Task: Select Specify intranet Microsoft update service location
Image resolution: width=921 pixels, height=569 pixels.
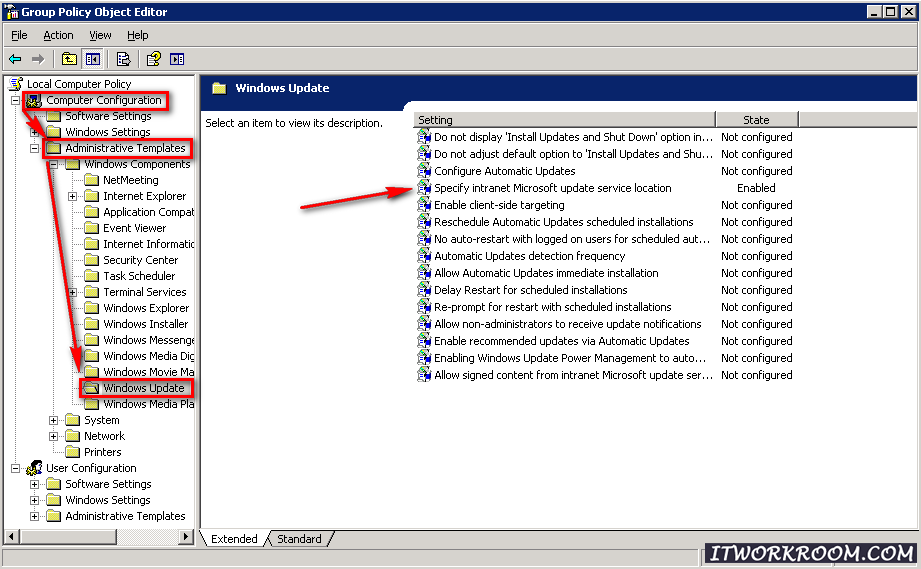Action: [552, 188]
